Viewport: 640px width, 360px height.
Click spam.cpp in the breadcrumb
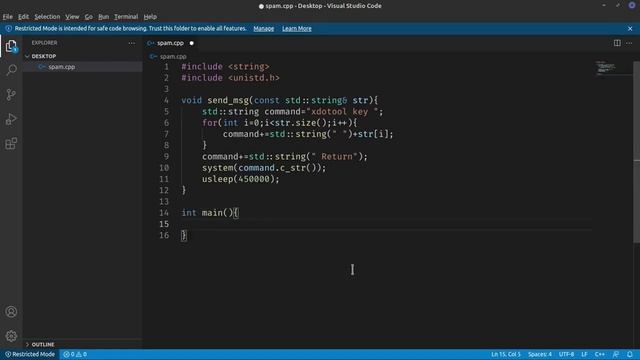(x=173, y=57)
